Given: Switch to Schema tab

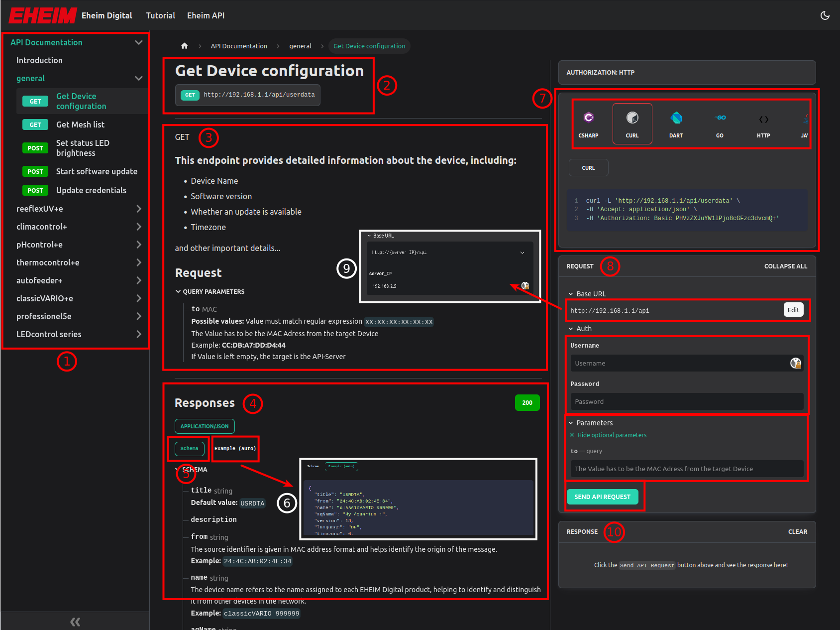Looking at the screenshot, I should [189, 449].
